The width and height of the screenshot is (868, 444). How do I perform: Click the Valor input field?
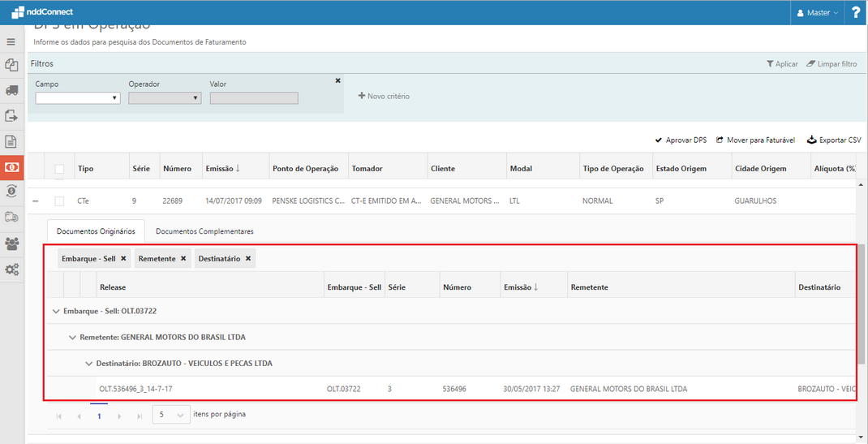point(254,98)
